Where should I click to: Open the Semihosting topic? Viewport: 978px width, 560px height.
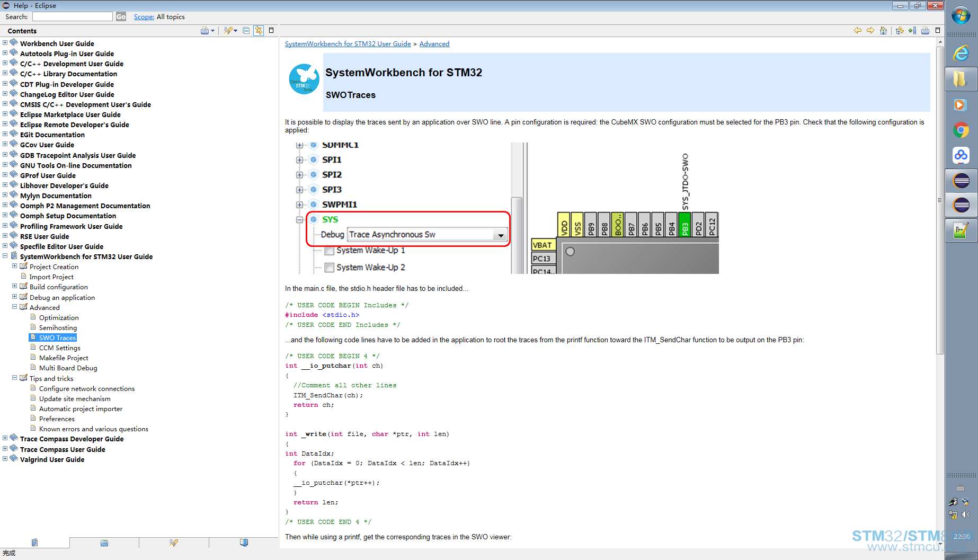58,328
